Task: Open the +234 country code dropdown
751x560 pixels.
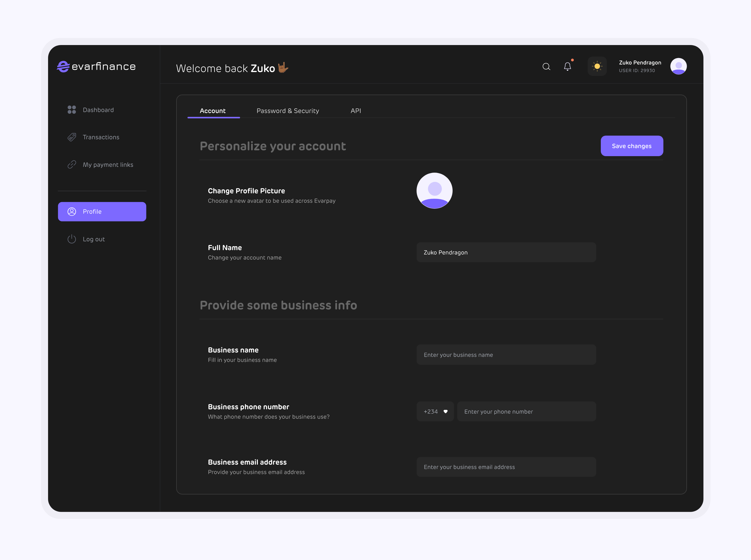Action: (435, 412)
